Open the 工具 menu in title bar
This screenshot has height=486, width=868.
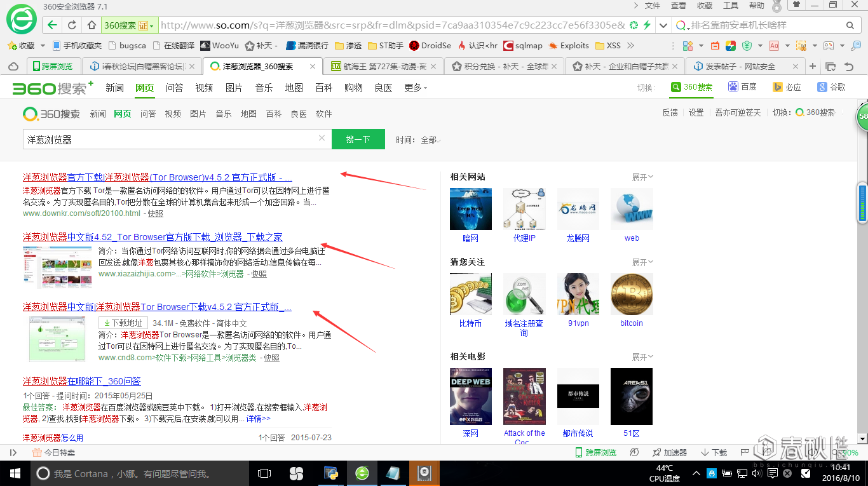pos(731,6)
